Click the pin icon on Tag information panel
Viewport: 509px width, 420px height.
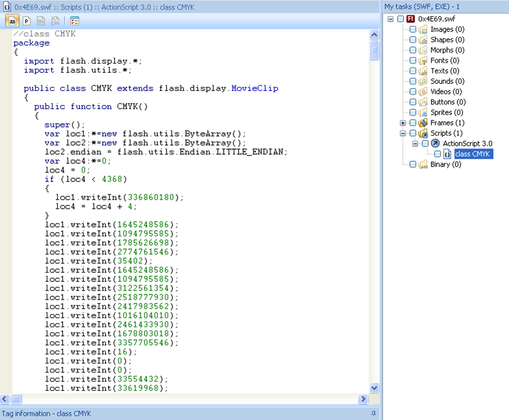tap(373, 414)
